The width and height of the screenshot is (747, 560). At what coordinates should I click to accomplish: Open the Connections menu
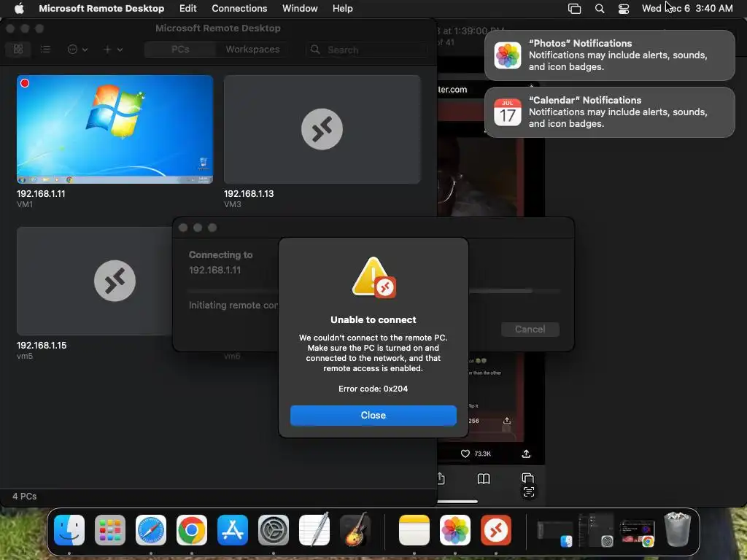click(239, 8)
